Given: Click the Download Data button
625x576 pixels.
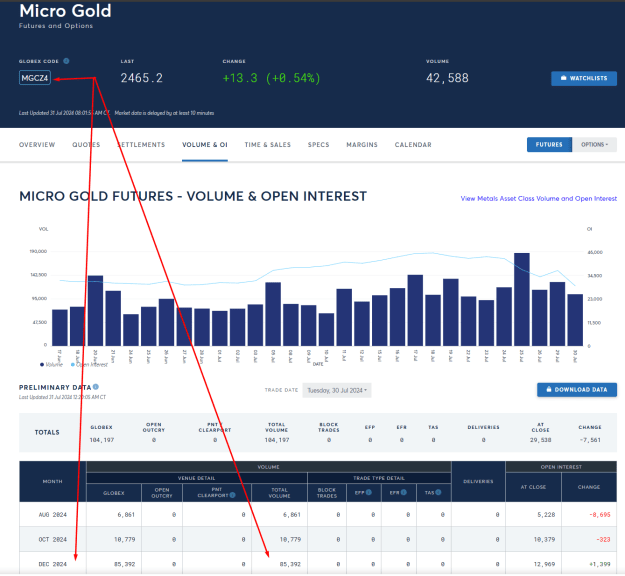Looking at the screenshot, I should click(x=577, y=389).
